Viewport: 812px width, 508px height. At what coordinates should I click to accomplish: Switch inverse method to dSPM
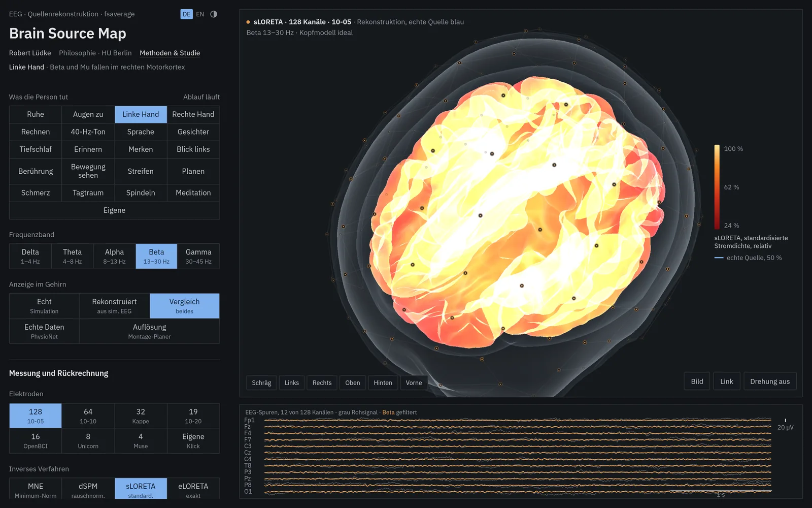pos(88,489)
